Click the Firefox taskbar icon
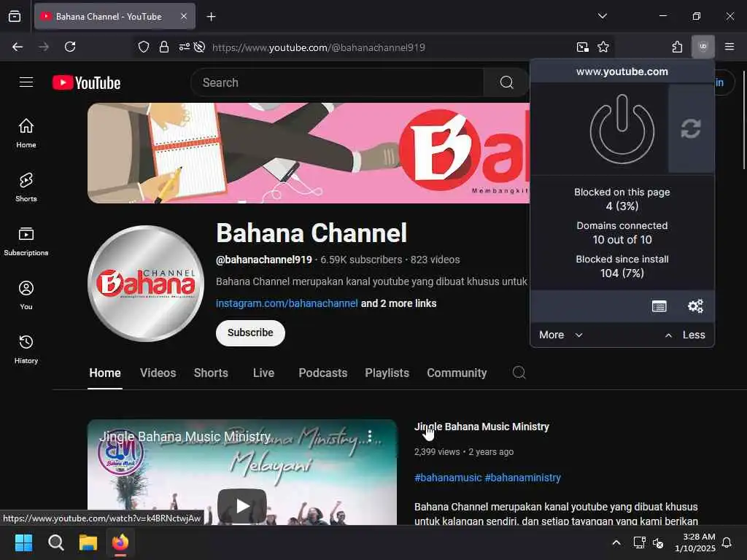747x560 pixels. pos(120,542)
